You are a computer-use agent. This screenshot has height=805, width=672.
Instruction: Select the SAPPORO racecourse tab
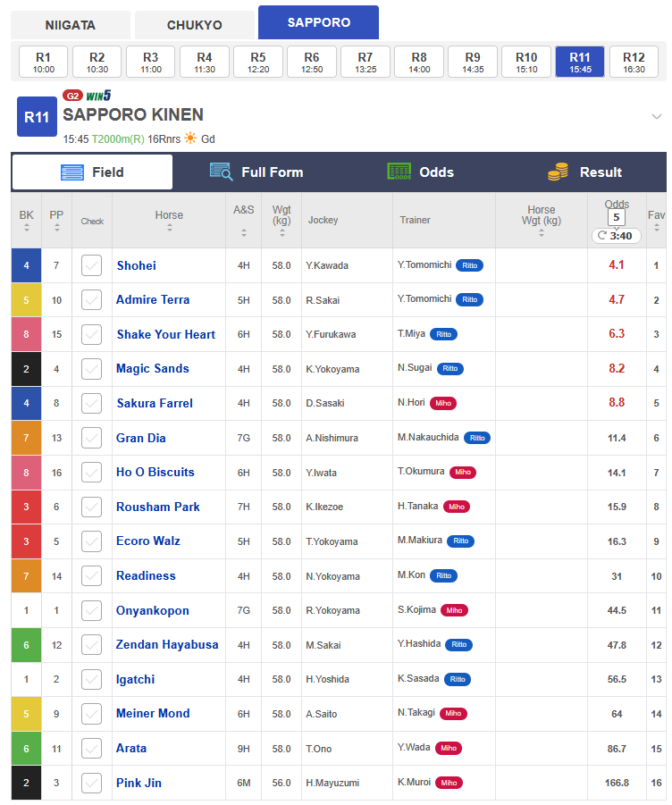click(318, 22)
